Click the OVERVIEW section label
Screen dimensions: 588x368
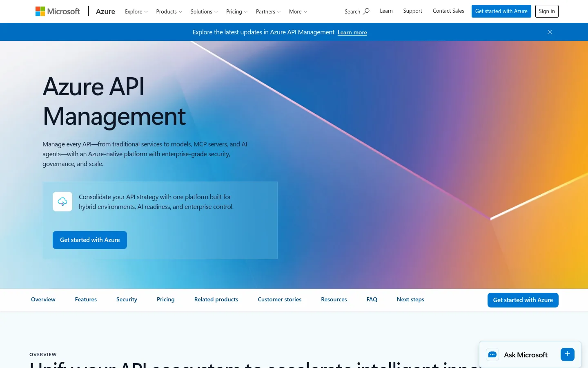(x=43, y=355)
